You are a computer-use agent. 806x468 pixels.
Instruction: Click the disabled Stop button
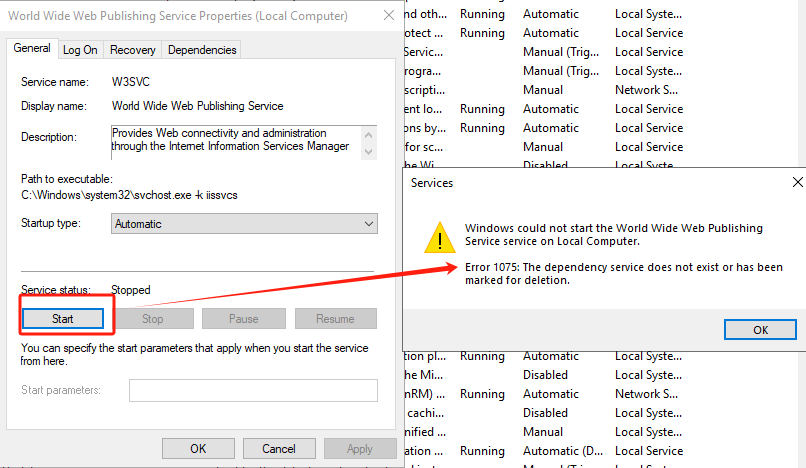click(x=153, y=319)
